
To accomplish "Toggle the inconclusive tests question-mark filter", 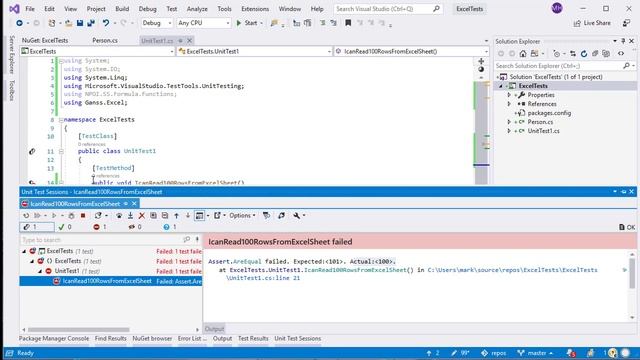I will pos(170,227).
